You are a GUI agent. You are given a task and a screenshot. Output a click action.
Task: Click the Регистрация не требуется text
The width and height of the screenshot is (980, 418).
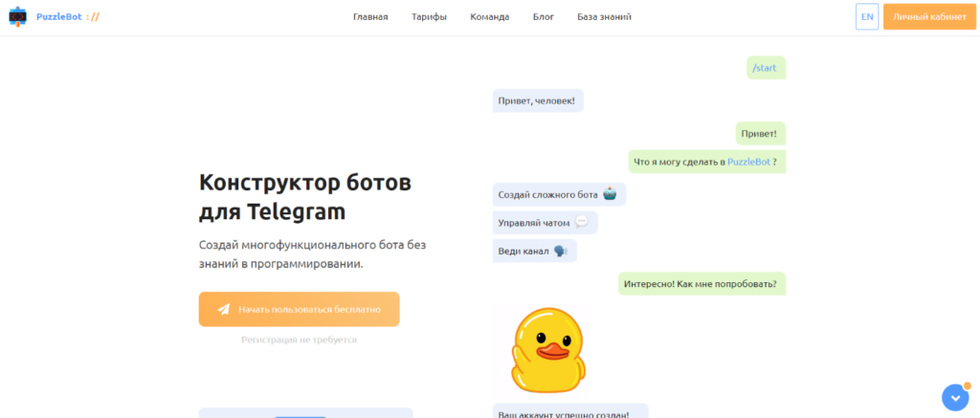tap(299, 340)
